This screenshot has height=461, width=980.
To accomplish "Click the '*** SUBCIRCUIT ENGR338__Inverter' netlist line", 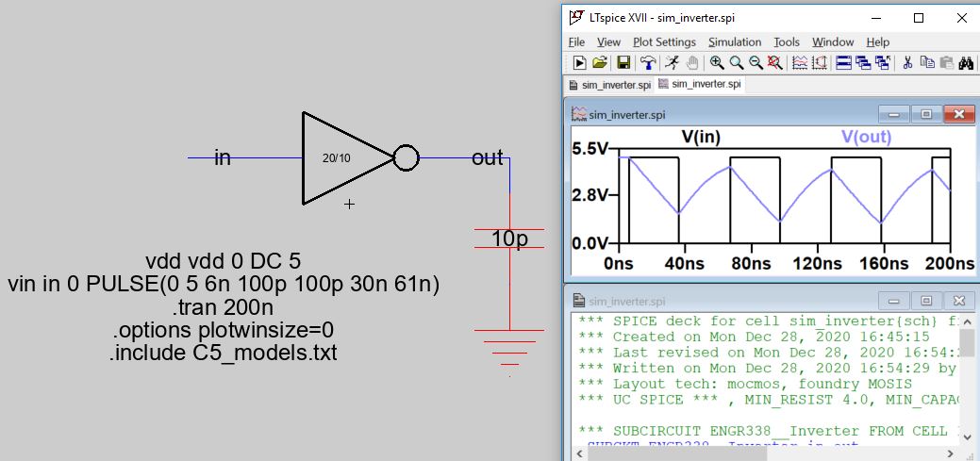I will click(769, 431).
